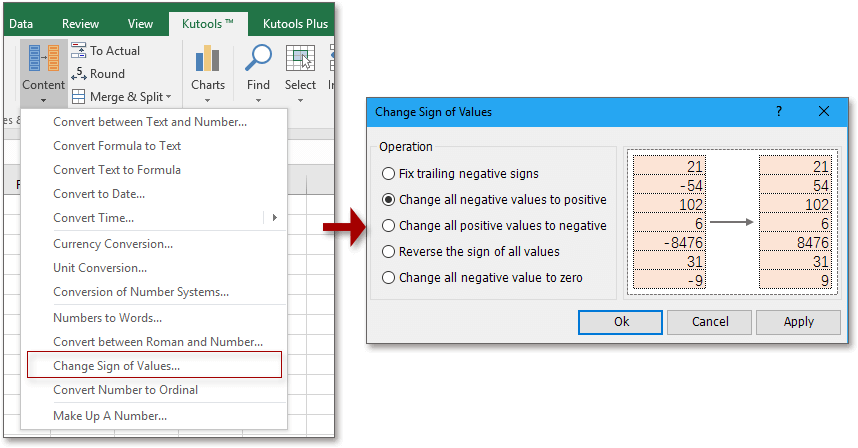Screen dimensions: 858x448
Task: Click the Merge & Split icon
Action: 79,97
